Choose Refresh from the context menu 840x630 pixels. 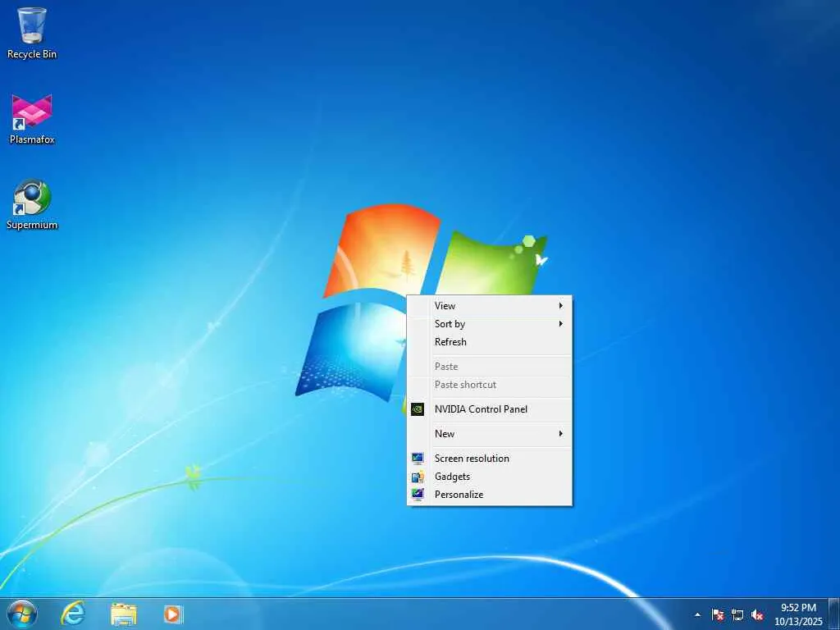point(490,342)
